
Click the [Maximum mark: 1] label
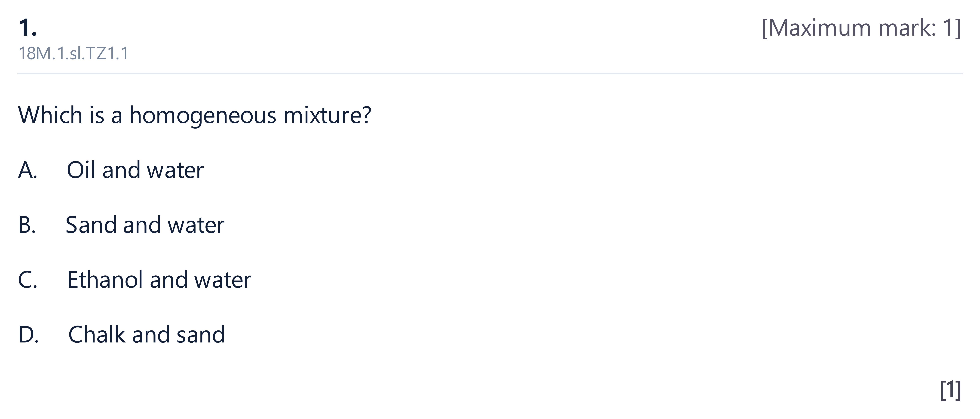[861, 28]
